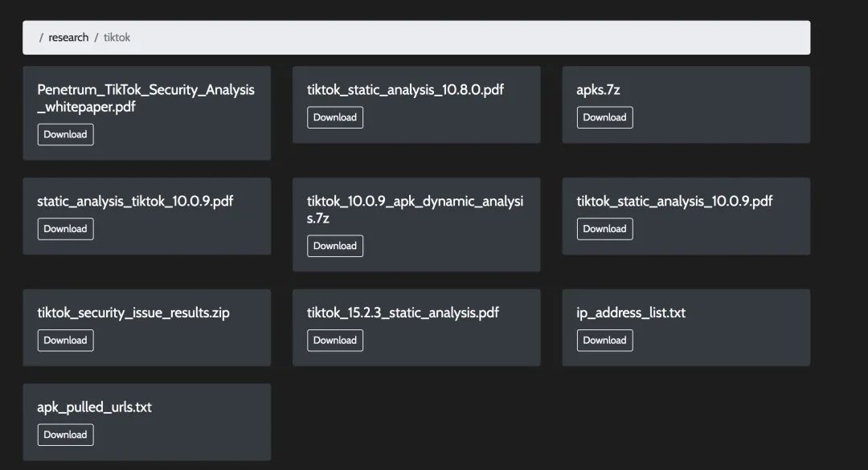The height and width of the screenshot is (470, 868).
Task: Download tiktok_15.2.3_static_analysis.pdf
Action: [x=335, y=341]
